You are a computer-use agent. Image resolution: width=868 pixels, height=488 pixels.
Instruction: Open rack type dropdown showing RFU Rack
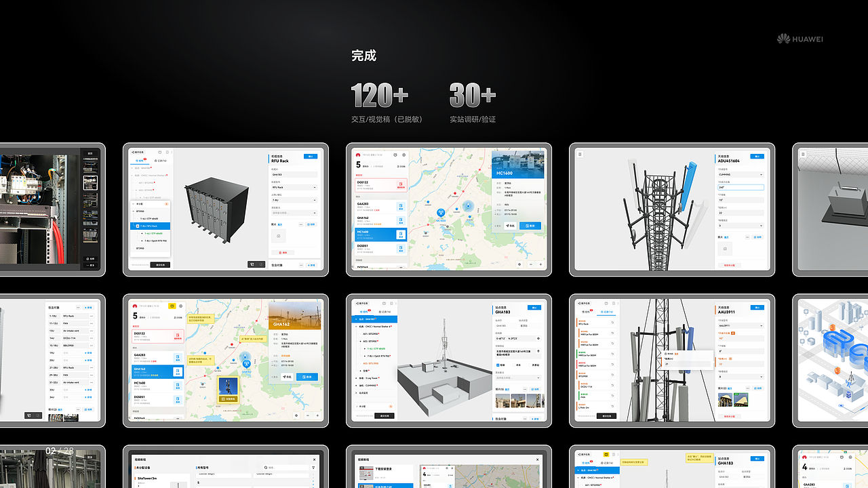click(x=294, y=187)
